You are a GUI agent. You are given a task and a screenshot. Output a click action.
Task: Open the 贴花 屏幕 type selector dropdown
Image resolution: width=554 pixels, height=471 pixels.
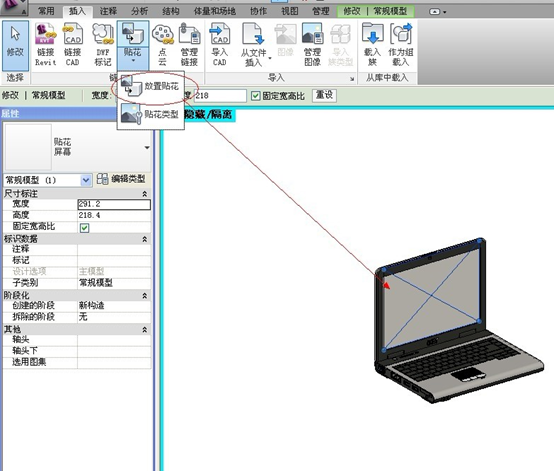147,147
